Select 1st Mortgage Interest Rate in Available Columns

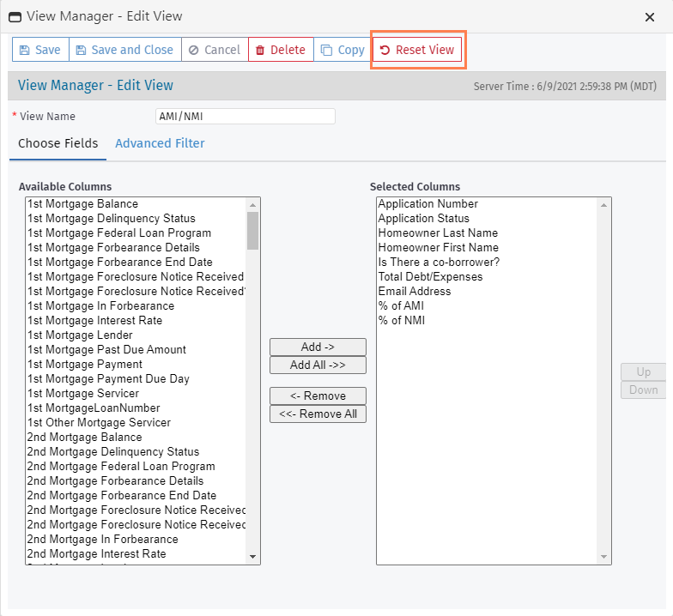click(x=94, y=320)
